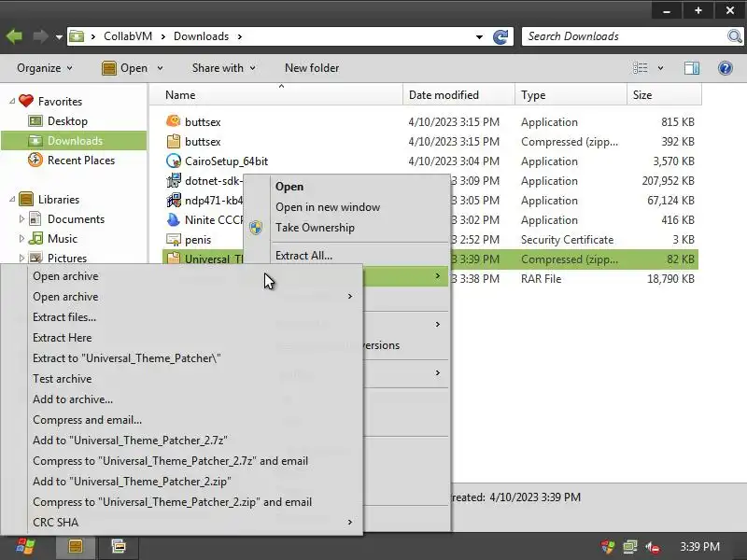Select Downloads in navigation pane
747x560 pixels.
tap(75, 141)
